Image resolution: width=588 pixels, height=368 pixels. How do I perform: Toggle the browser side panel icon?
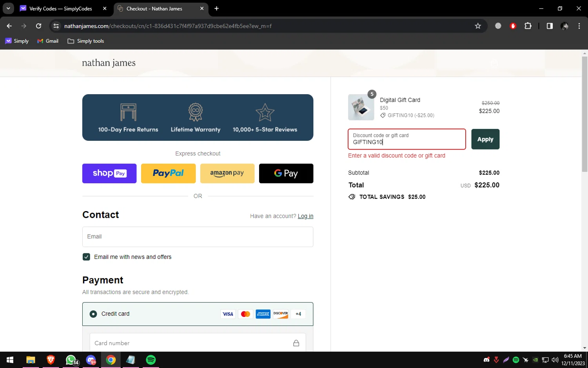coord(550,26)
